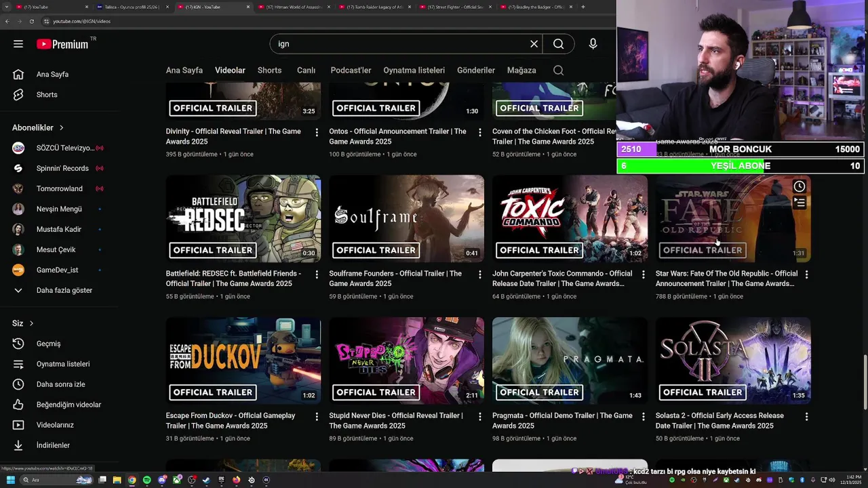Screen dimensions: 868x488
Task: Start voice search with the microphone
Action: click(593, 44)
